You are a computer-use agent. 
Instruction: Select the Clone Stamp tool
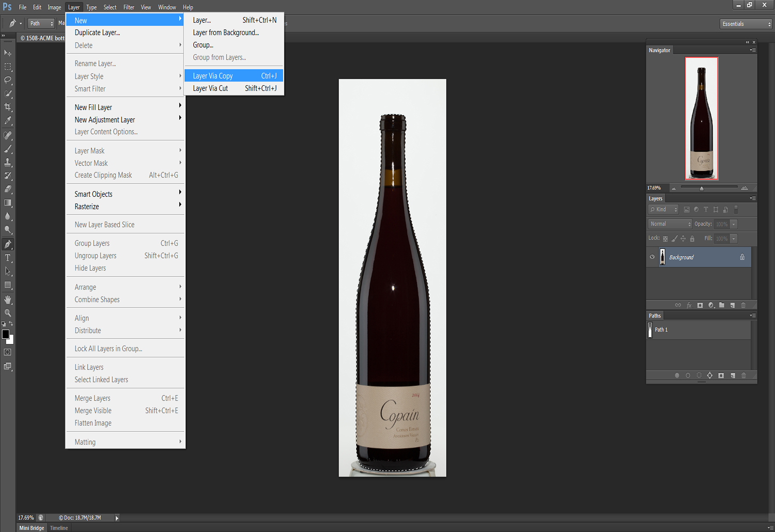click(8, 162)
